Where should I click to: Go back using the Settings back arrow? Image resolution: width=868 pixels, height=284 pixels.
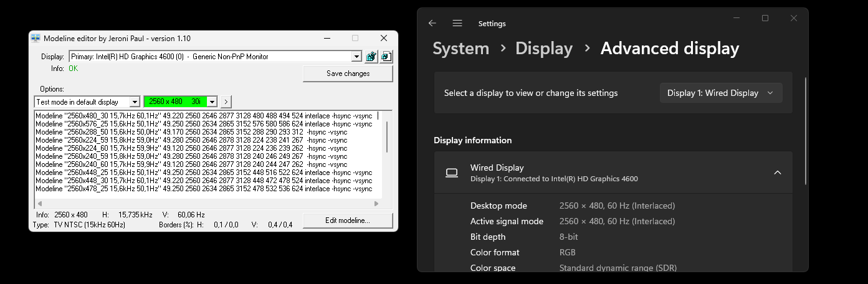[x=432, y=23]
